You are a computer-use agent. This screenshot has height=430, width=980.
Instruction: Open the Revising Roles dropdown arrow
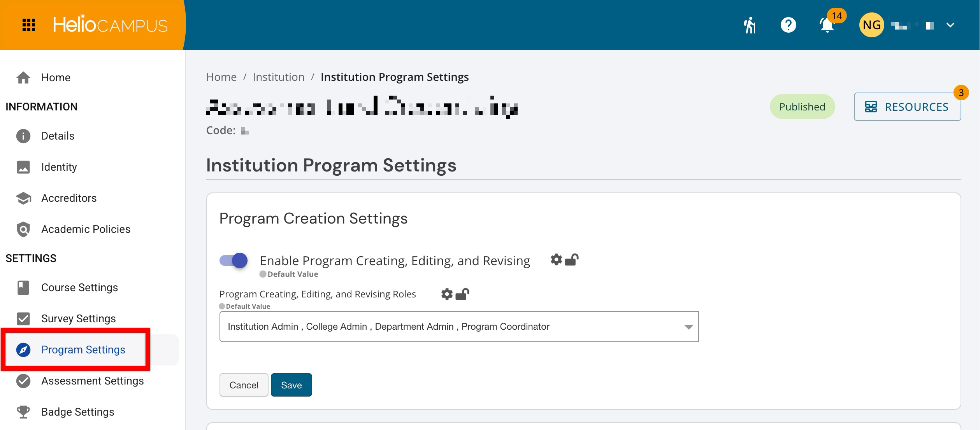[x=688, y=327]
